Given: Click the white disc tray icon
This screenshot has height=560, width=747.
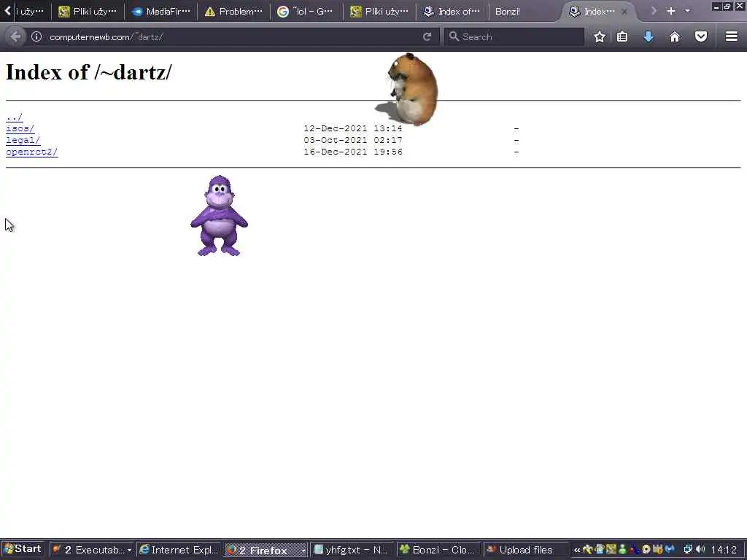Looking at the screenshot, I should click(x=646, y=550).
